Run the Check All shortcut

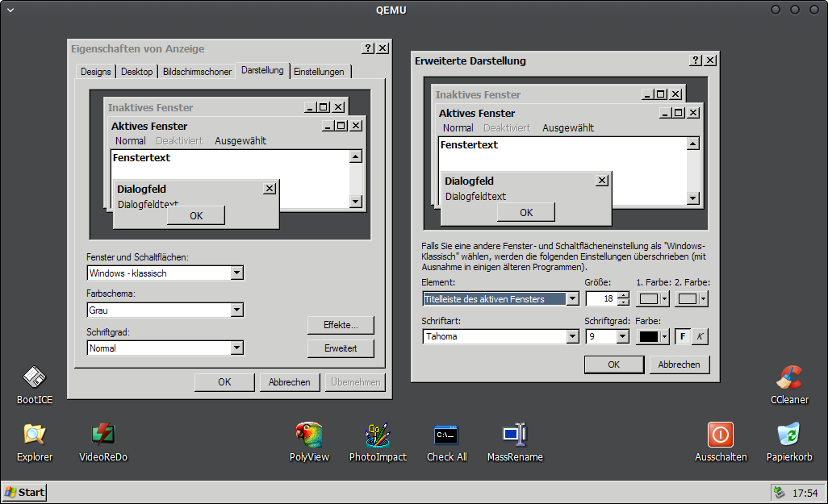click(x=447, y=442)
